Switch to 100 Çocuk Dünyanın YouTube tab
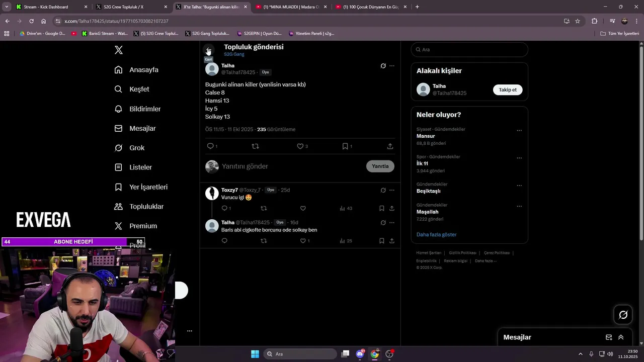644x362 pixels. click(371, 7)
